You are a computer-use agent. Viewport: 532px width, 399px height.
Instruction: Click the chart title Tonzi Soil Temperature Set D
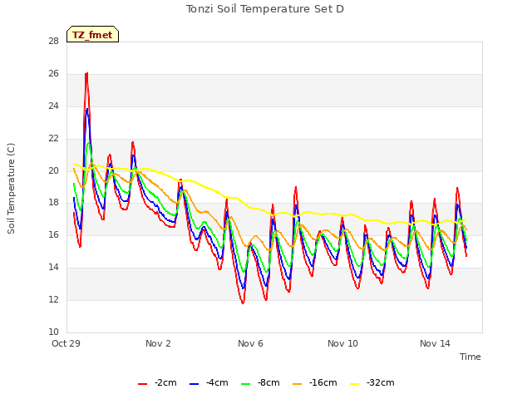pos(265,9)
